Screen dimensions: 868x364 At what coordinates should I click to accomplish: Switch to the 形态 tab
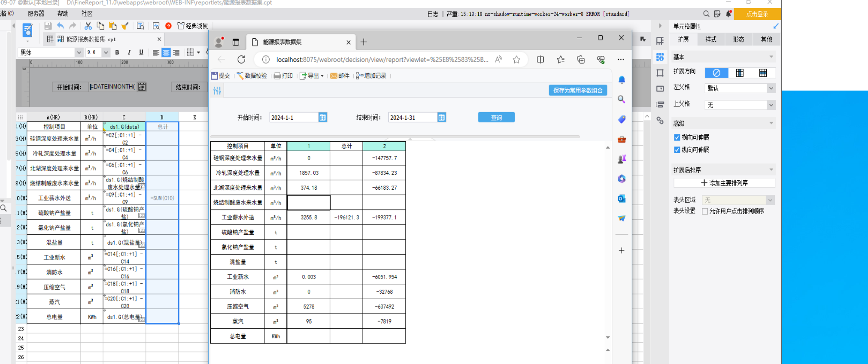coord(739,39)
